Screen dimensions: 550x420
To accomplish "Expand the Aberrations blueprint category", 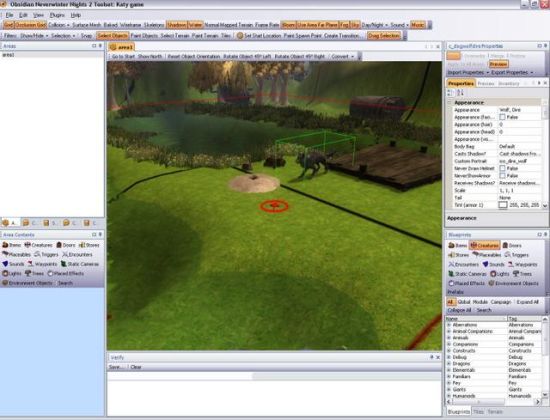I will tap(449, 325).
